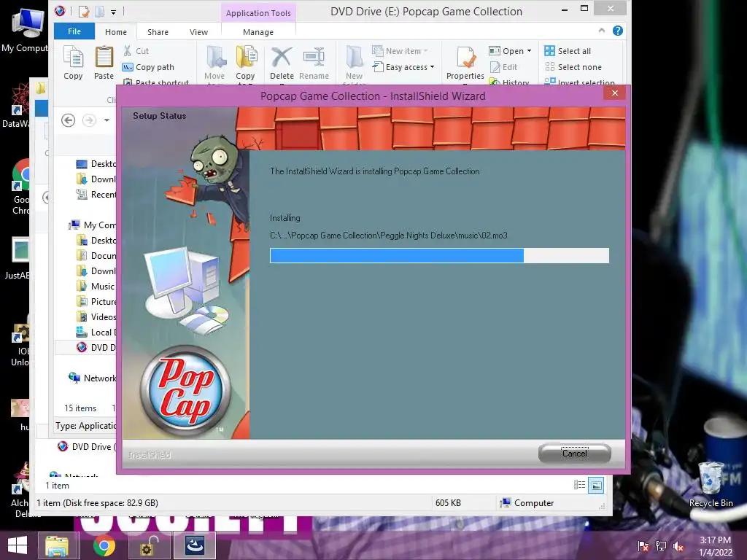
Task: Switch to large icons view in status bar
Action: (596, 485)
